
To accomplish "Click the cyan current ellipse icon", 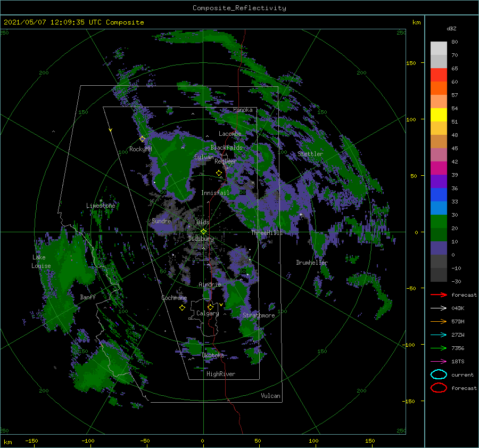I will click(439, 374).
